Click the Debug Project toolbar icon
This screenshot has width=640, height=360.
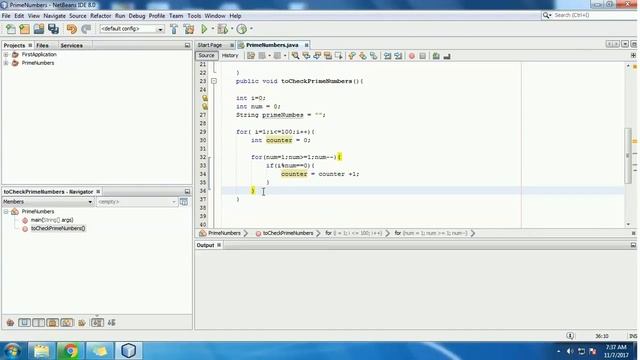point(222,29)
